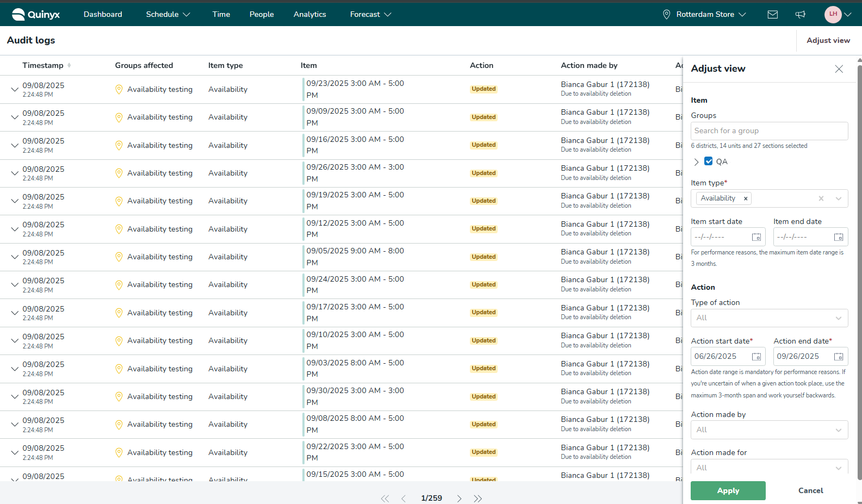The height and width of the screenshot is (504, 862).
Task: Click the Groups affected column header
Action: (x=144, y=65)
